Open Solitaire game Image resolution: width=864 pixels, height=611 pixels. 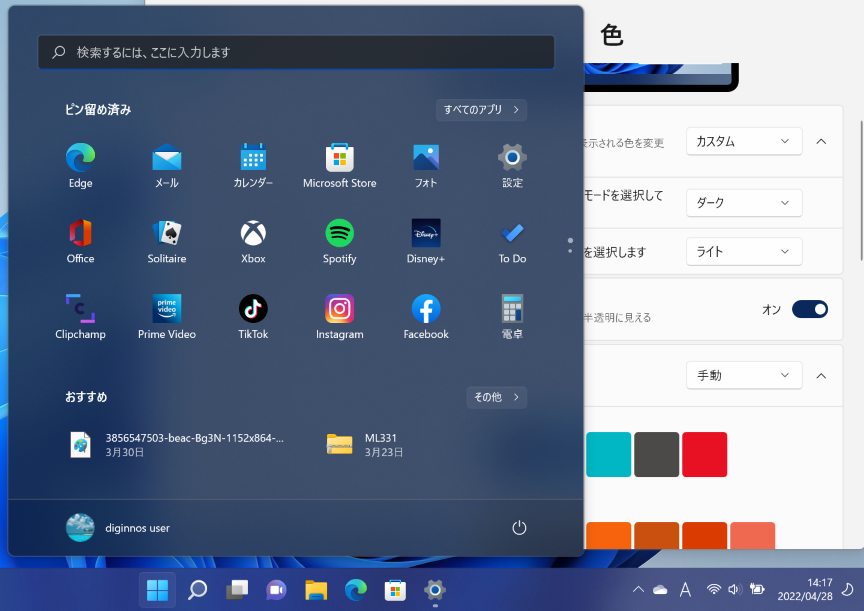166,241
